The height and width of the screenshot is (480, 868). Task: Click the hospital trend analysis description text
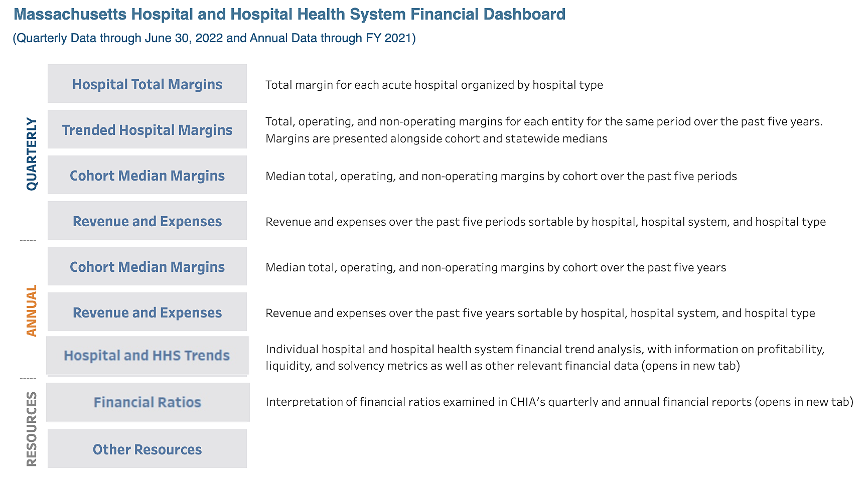(545, 357)
